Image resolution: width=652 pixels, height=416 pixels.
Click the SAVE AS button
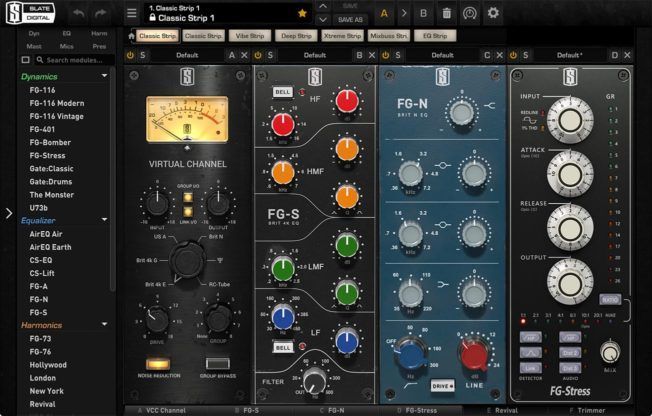tap(350, 20)
